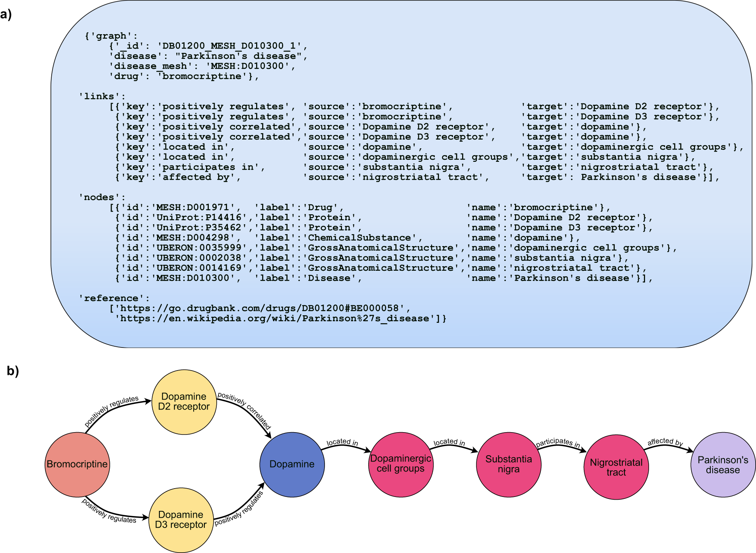Screen dimensions: 756x553
Task: Click the UniProt:P14416 id text
Action: point(199,218)
